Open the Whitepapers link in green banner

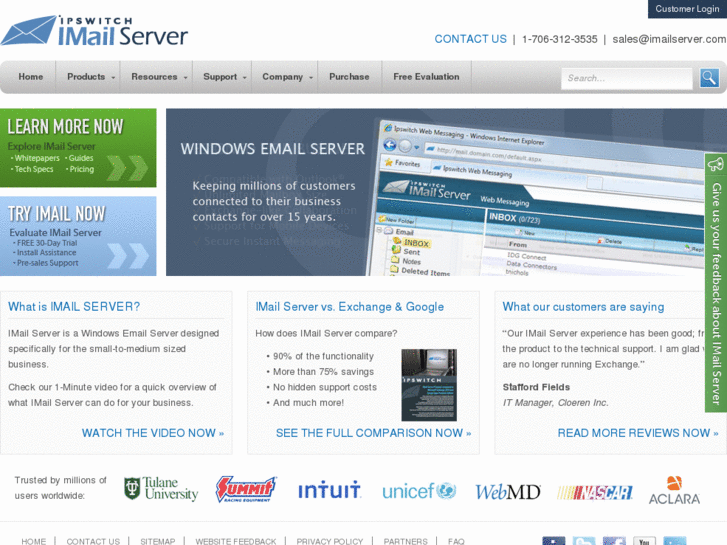coord(37,158)
